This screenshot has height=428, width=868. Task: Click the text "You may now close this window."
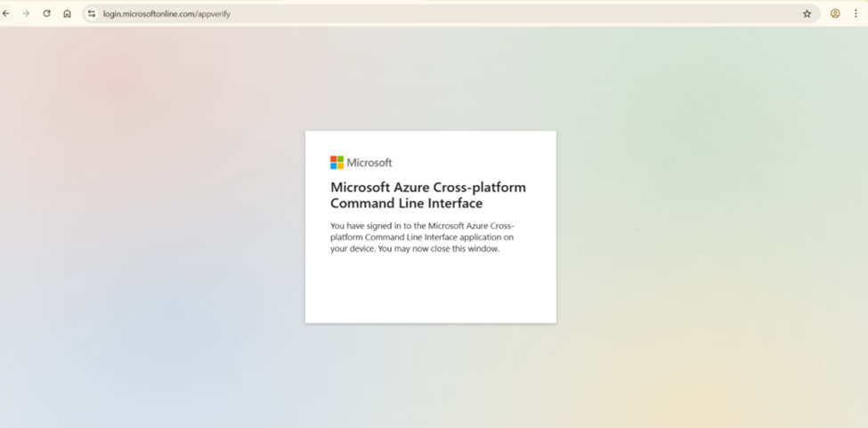[438, 249]
